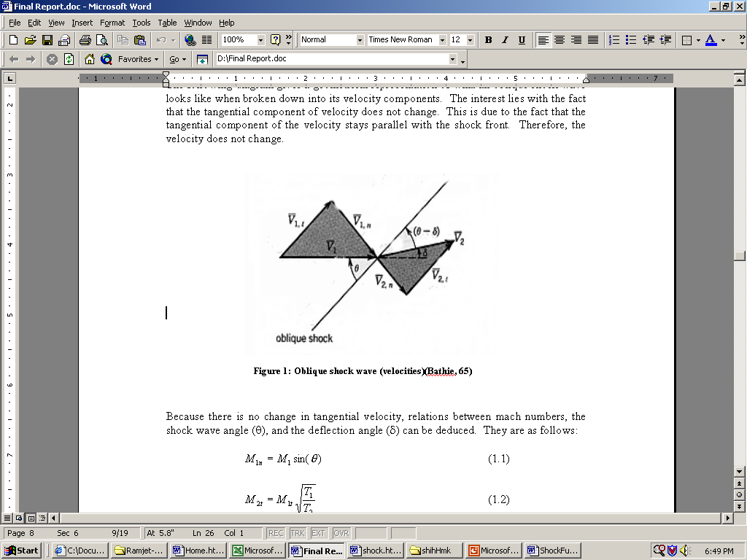Insert a hyperlink with the globe icon
747x560 pixels.
click(190, 40)
